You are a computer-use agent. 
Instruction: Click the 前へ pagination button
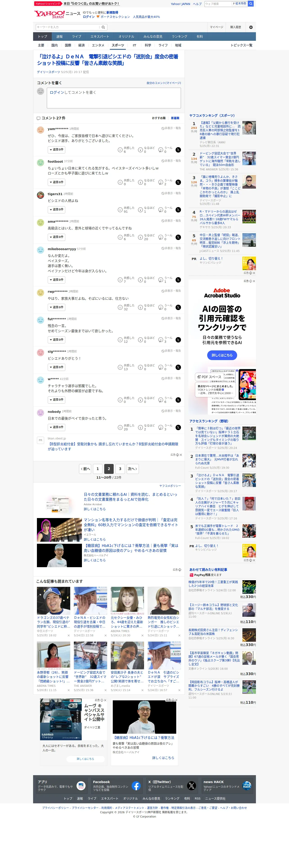[x=85, y=469]
